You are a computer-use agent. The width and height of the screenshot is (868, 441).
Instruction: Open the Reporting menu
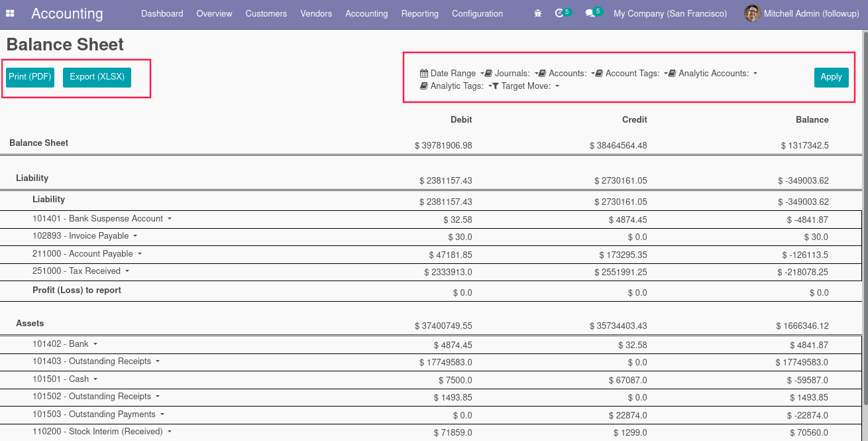pyautogui.click(x=419, y=13)
